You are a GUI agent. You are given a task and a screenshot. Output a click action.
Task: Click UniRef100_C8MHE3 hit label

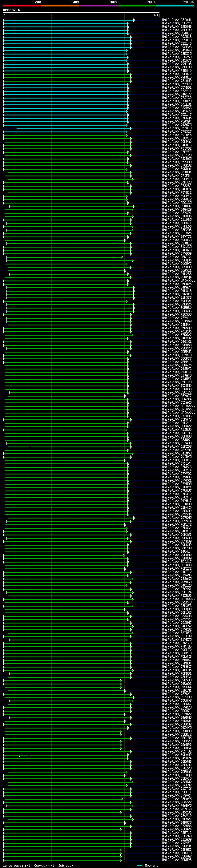click(x=176, y=850)
